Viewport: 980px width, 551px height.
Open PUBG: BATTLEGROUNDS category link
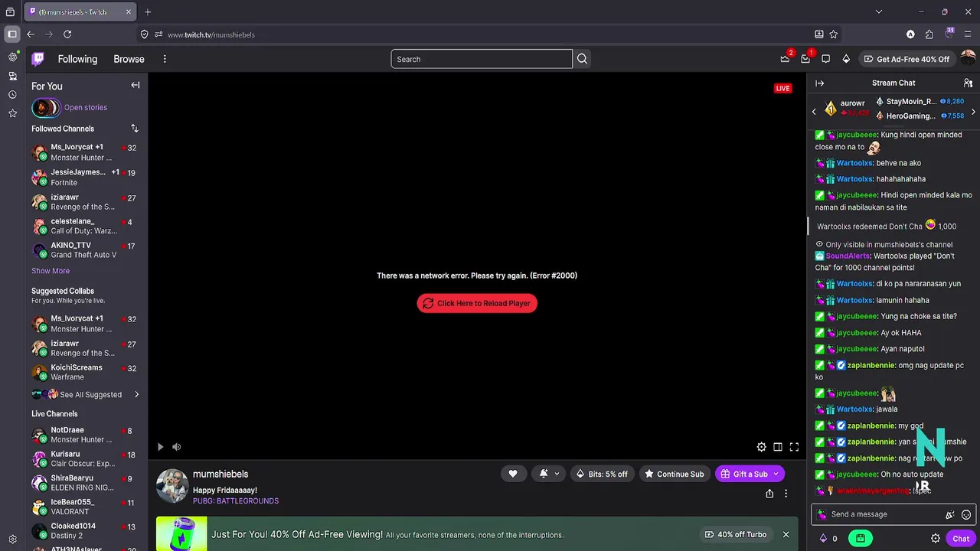point(236,501)
